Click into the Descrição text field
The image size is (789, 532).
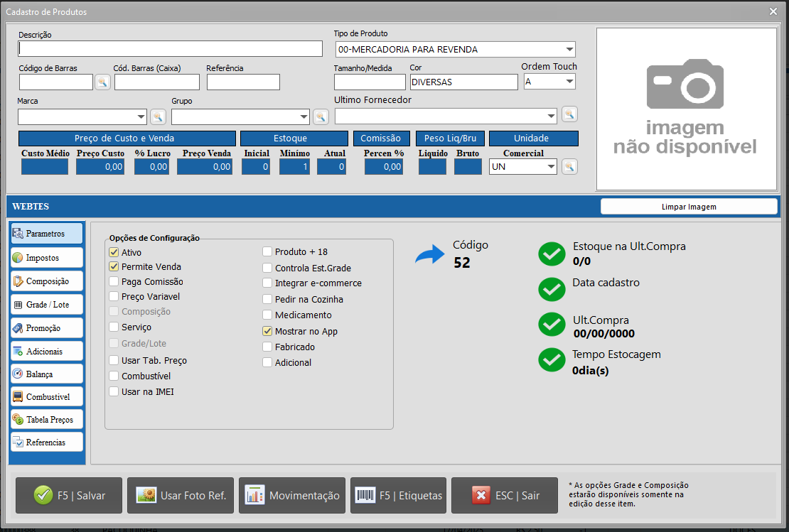click(x=171, y=48)
